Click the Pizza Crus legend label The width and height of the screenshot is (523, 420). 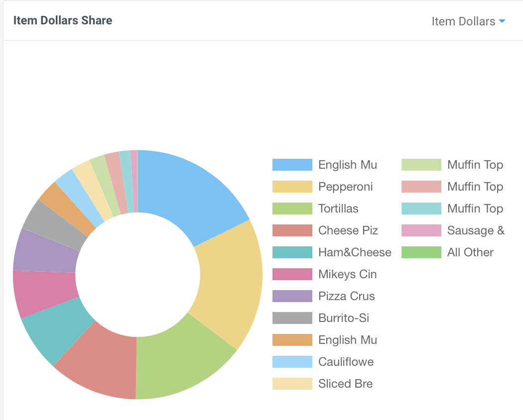[347, 296]
